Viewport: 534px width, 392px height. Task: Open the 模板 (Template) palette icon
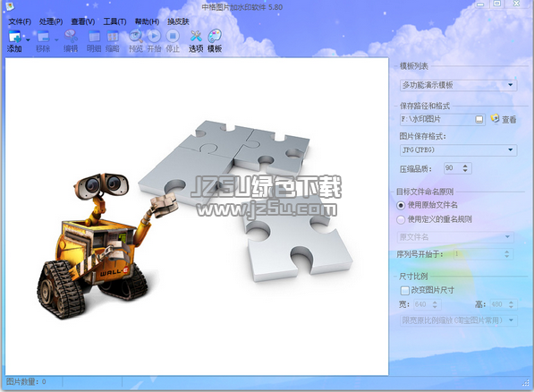point(215,36)
